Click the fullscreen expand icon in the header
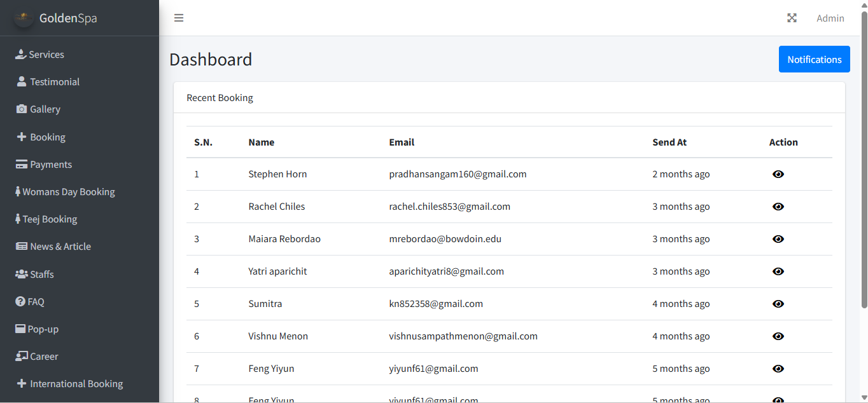The height and width of the screenshot is (403, 868). [x=792, y=18]
